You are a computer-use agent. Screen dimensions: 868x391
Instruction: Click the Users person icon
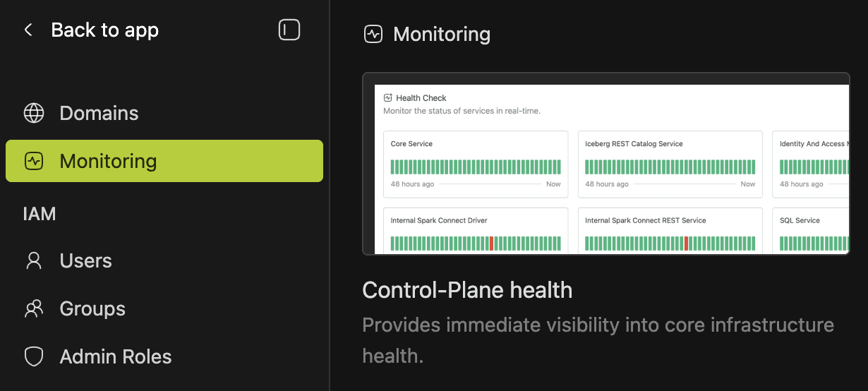coord(34,260)
